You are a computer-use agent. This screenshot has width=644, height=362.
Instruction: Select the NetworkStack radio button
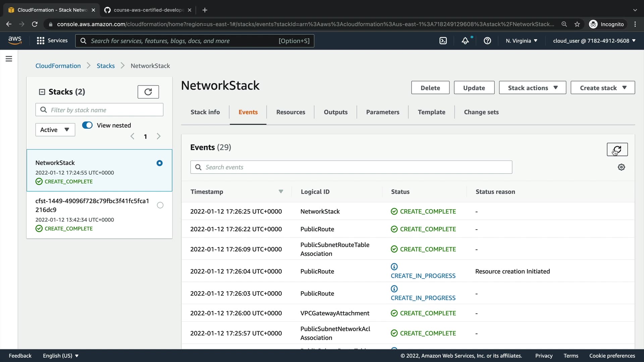[160, 163]
